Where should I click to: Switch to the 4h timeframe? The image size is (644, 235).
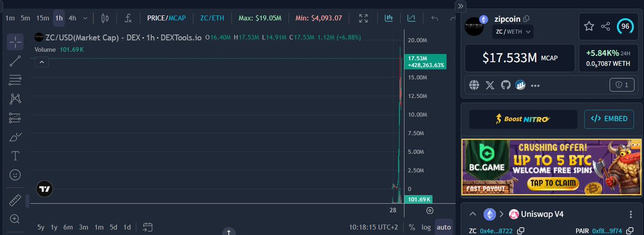click(72, 18)
